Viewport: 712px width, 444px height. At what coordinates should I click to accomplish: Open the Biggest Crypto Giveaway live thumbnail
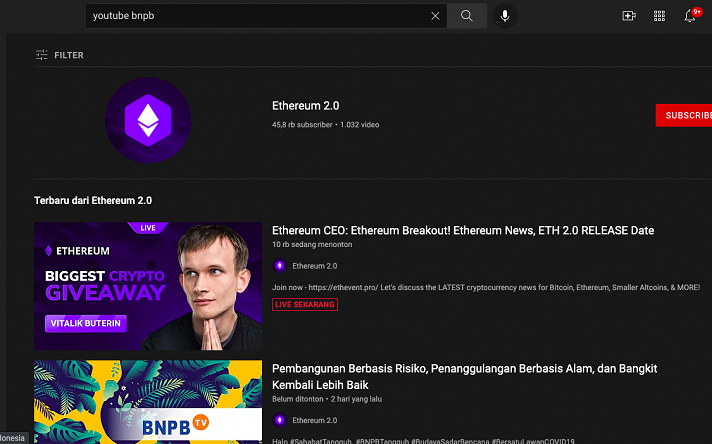pyautogui.click(x=148, y=286)
